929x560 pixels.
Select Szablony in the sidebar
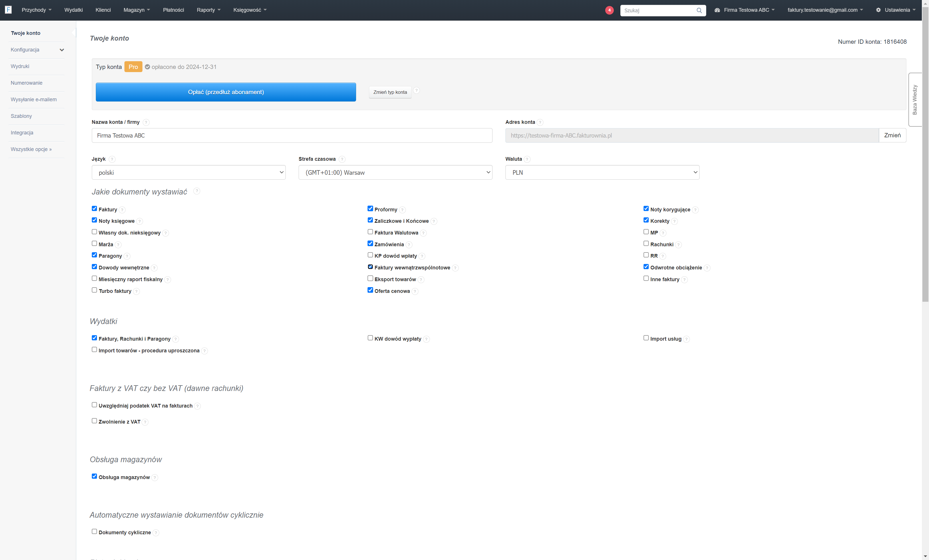click(x=21, y=116)
